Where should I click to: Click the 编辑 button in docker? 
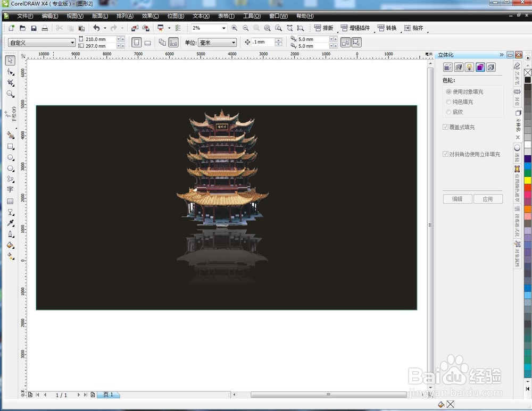point(458,199)
